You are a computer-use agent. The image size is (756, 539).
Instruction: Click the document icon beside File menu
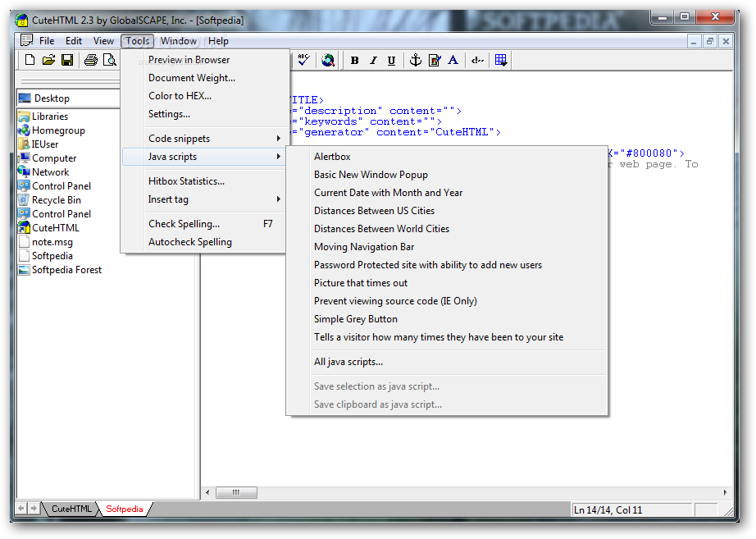click(26, 40)
